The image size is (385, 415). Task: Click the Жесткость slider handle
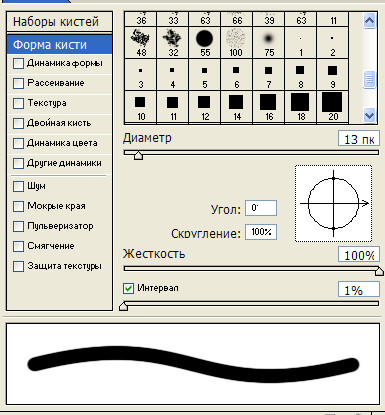click(x=379, y=271)
